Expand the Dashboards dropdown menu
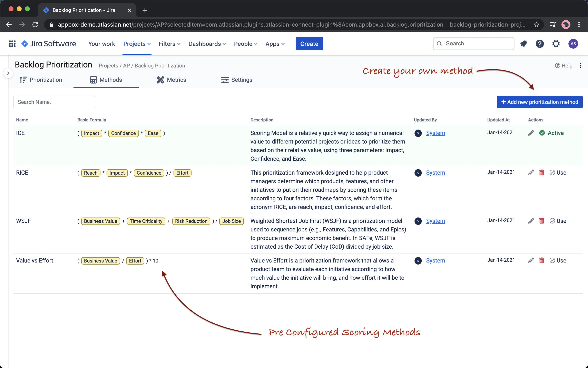The width and height of the screenshot is (588, 368). tap(207, 44)
